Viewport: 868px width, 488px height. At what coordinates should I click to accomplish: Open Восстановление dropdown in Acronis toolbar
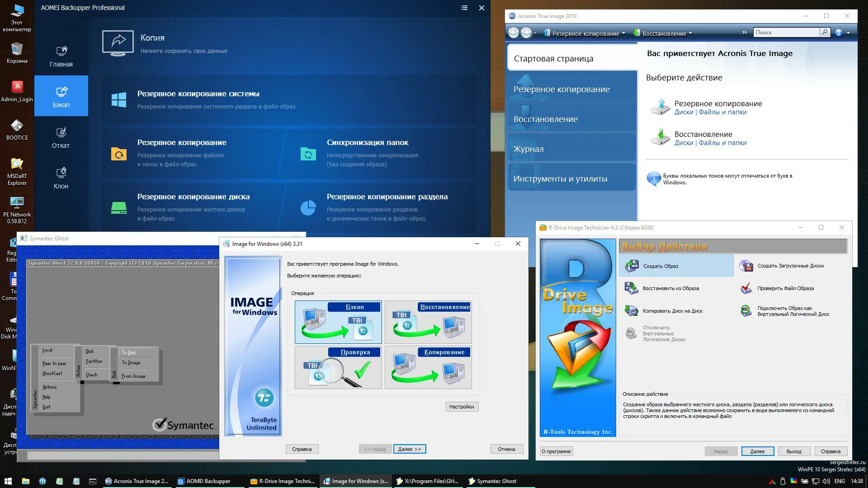tap(663, 33)
